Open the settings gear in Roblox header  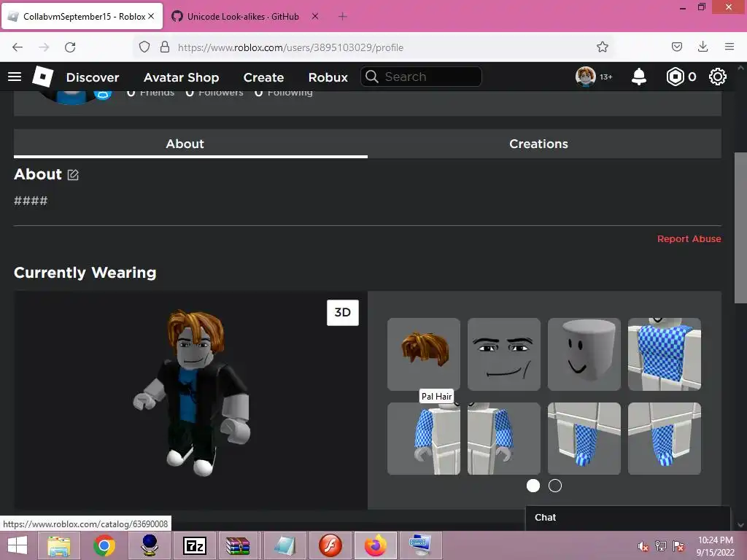pyautogui.click(x=718, y=77)
